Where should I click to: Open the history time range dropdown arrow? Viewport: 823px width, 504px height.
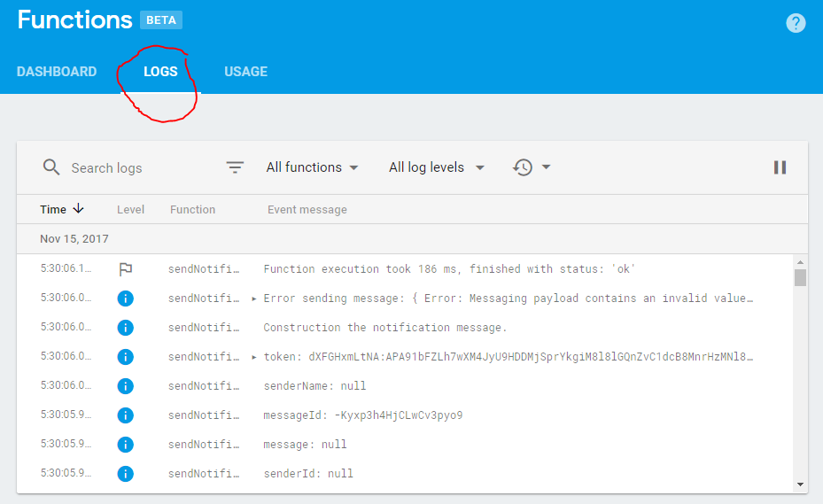click(x=546, y=167)
